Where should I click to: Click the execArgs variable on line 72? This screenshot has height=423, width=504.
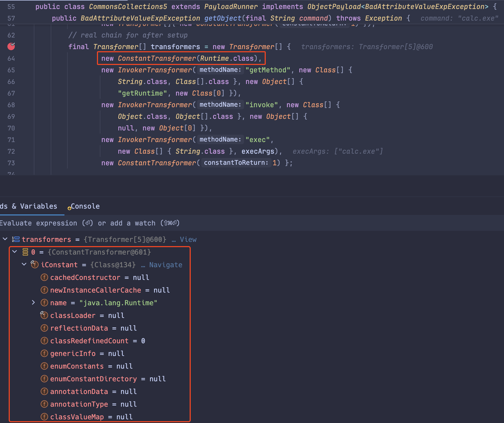[x=258, y=151]
